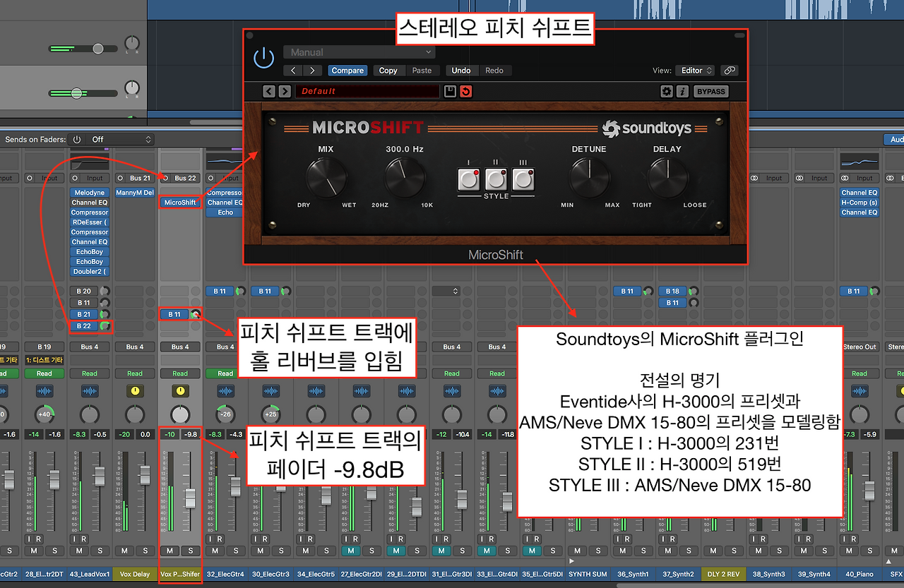Viewport: 904px width, 588px height.
Task: Open the Manual preset dropdown
Action: coord(359,52)
